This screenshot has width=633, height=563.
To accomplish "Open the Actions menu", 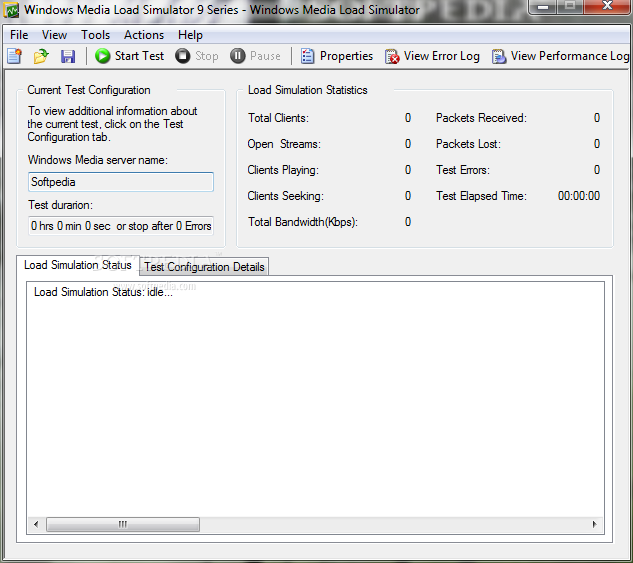I will tap(144, 35).
